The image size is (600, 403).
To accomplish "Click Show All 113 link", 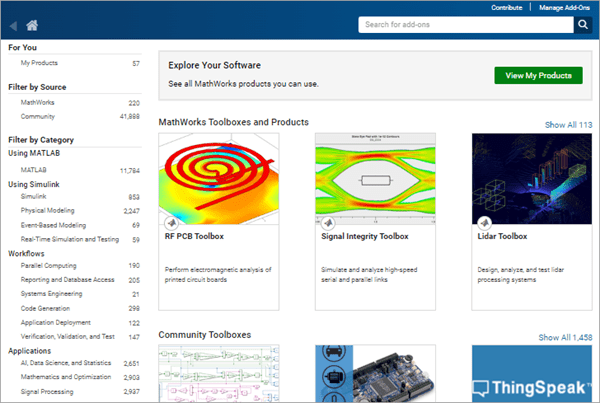I will point(568,125).
